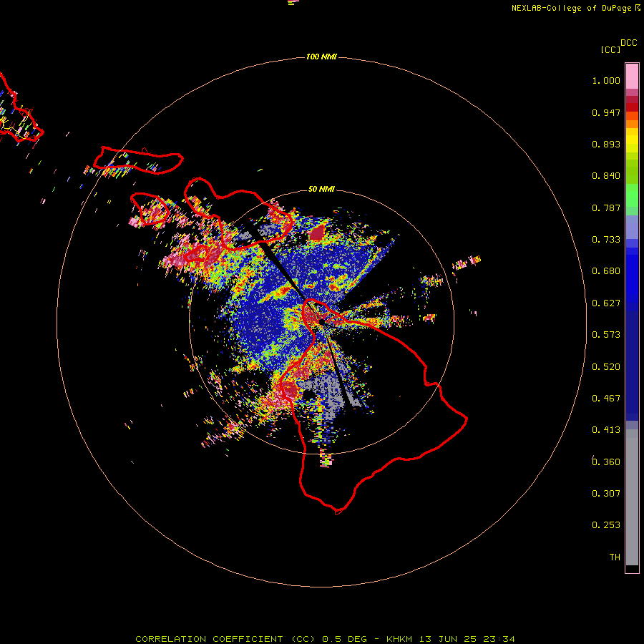Click the 0.947 legend value

pos(606,112)
